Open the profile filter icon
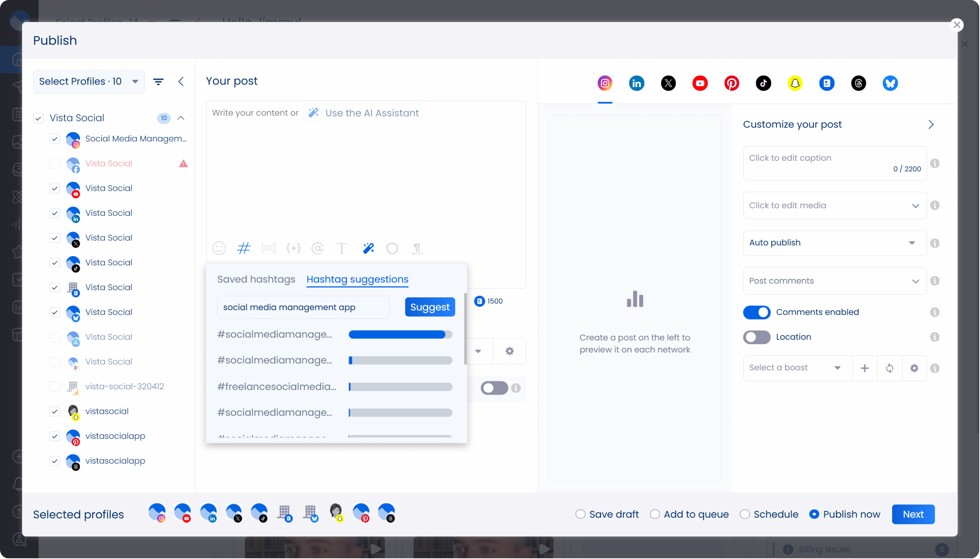This screenshot has height=559, width=980. (158, 82)
